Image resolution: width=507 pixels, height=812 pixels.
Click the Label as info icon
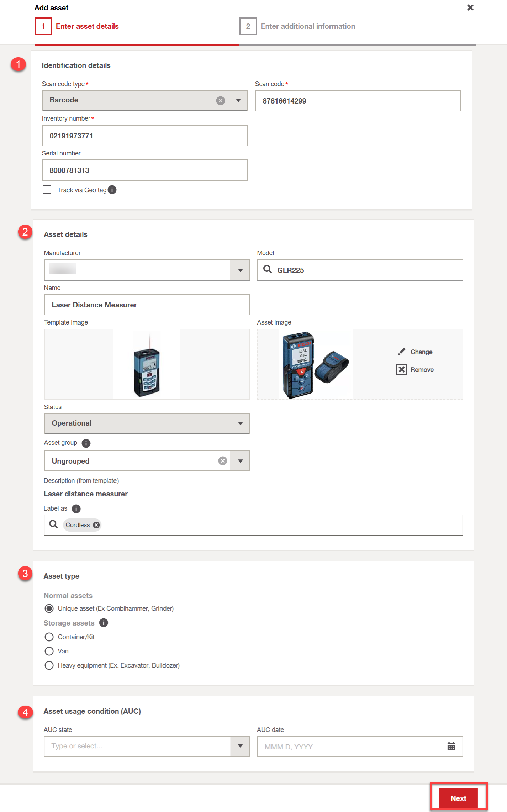pos(76,508)
